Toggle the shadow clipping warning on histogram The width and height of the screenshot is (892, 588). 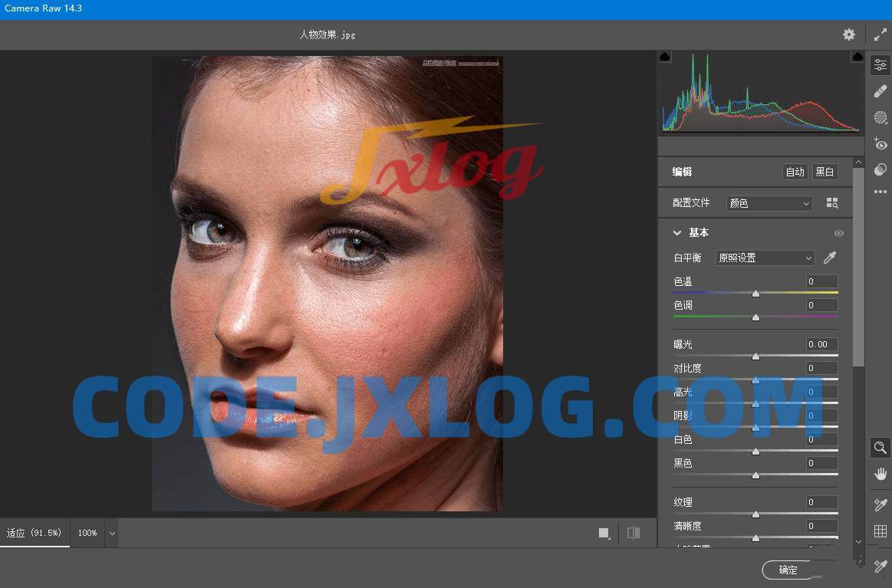click(x=664, y=55)
